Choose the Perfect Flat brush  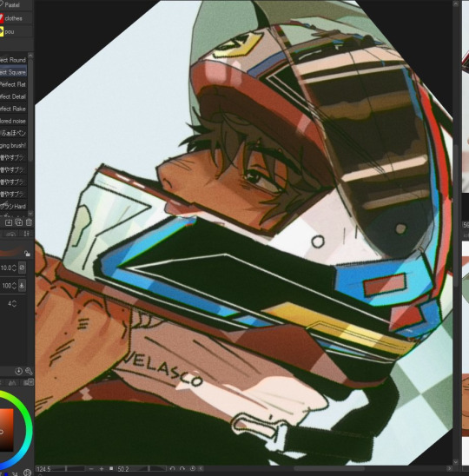tap(13, 84)
